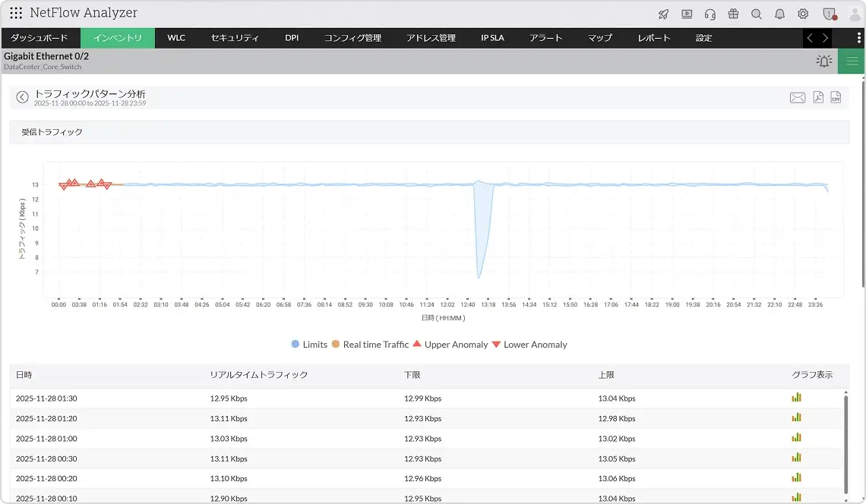Toggle the Lower Anomaly legend

pos(529,345)
